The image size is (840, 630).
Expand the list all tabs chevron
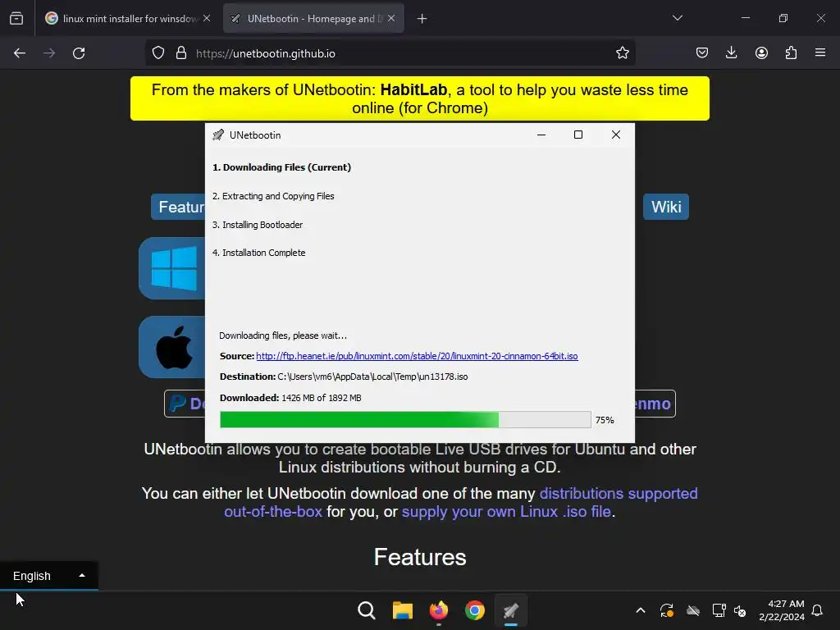(677, 18)
